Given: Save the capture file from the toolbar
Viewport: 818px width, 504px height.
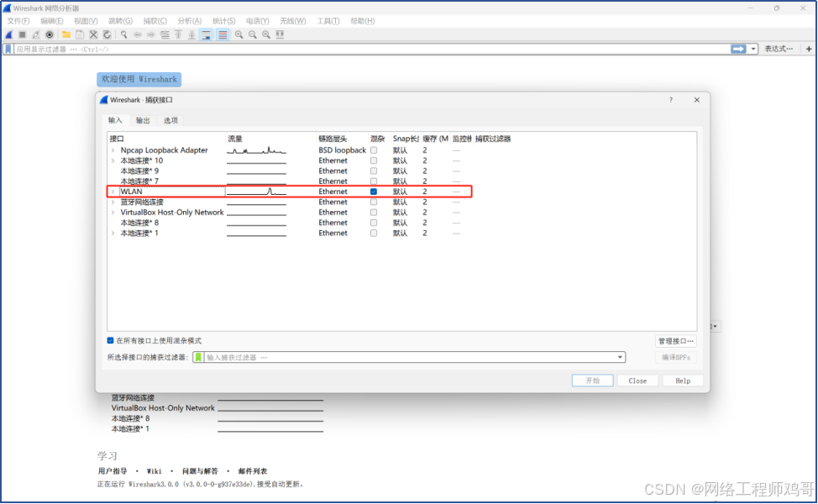Looking at the screenshot, I should click(x=80, y=35).
